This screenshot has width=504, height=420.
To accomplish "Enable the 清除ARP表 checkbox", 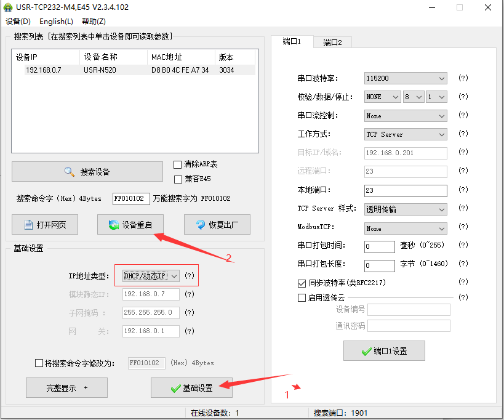I will [x=178, y=164].
